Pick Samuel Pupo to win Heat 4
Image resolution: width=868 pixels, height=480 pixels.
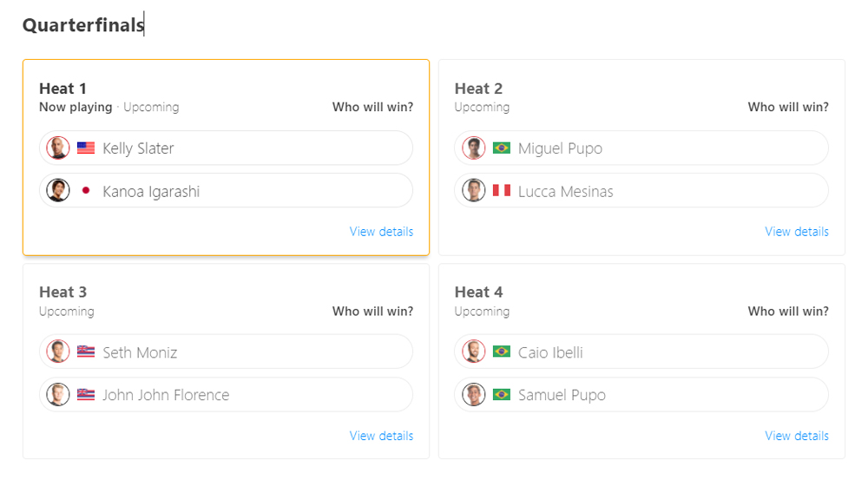[x=641, y=394]
